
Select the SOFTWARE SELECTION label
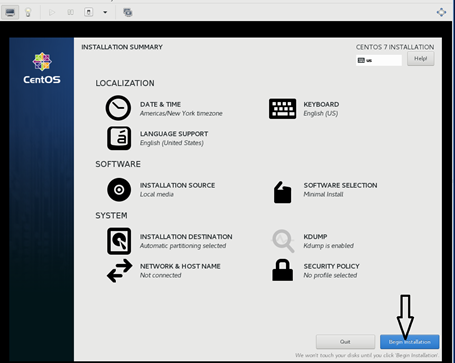[x=340, y=185]
